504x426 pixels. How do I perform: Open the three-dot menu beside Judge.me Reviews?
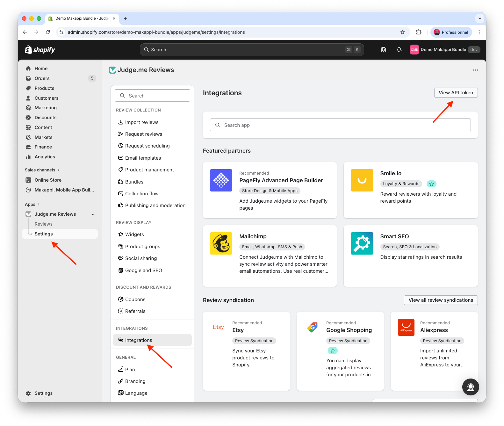coord(475,70)
